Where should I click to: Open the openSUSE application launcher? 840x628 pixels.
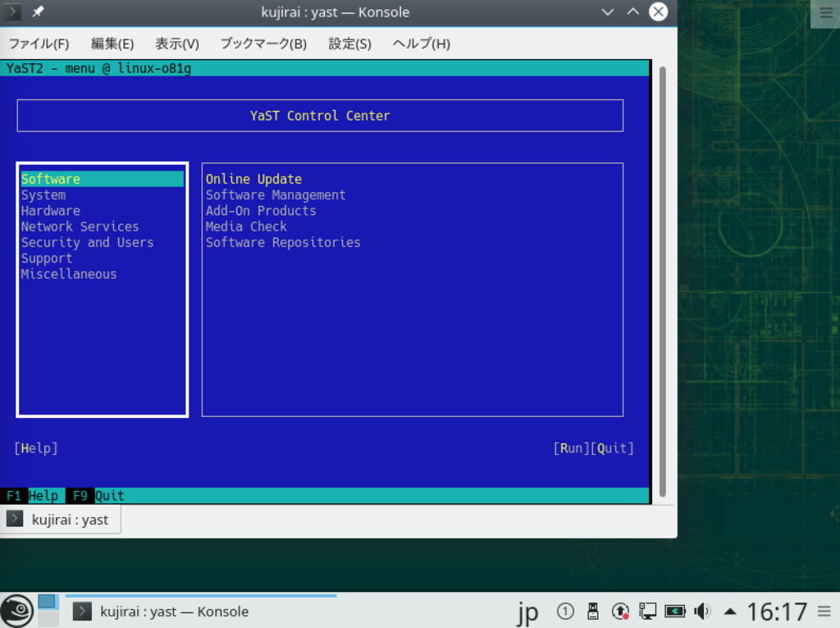[16, 611]
